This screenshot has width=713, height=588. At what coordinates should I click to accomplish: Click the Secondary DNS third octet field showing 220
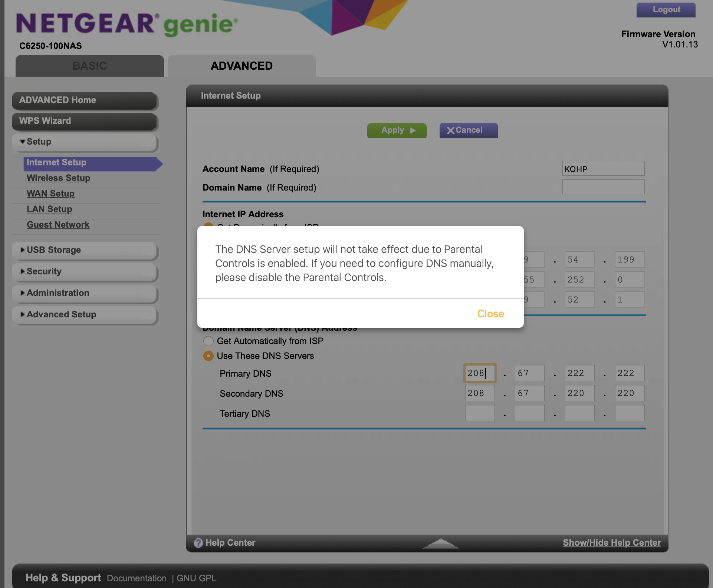coord(579,393)
